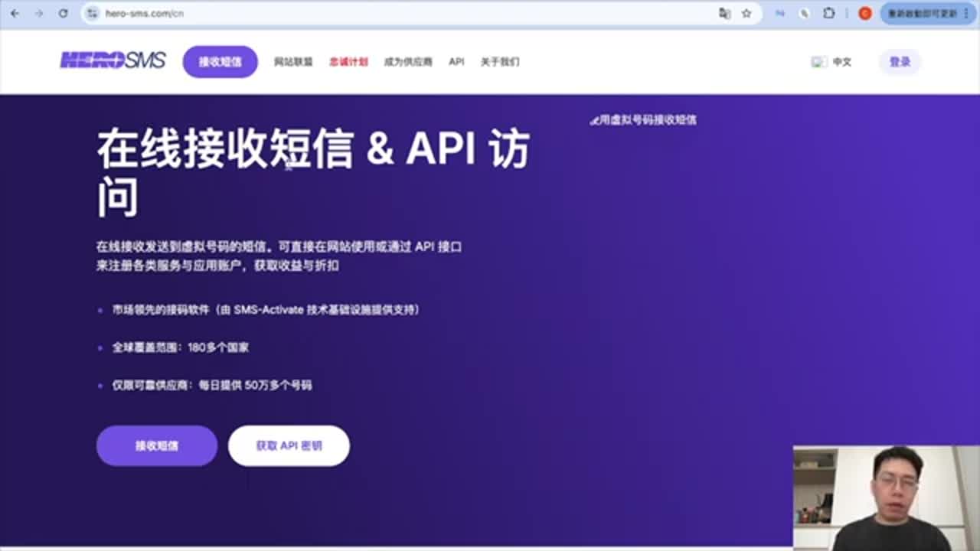Image resolution: width=980 pixels, height=551 pixels.
Task: Click the language flag icon
Action: coord(818,62)
